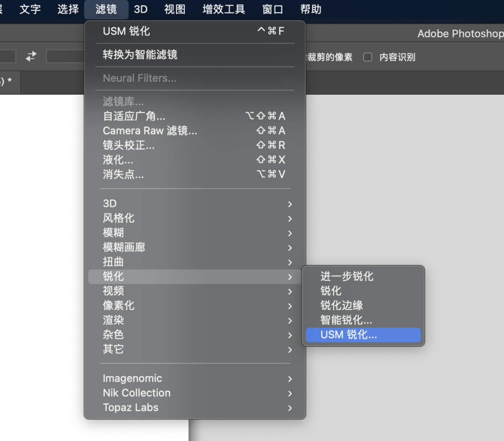Expand the 视频 submenu
The width and height of the screenshot is (504, 441).
195,291
